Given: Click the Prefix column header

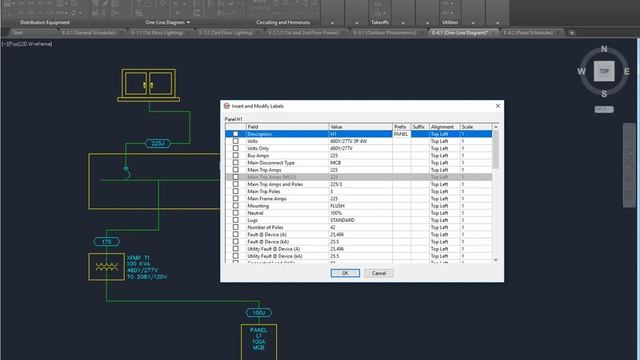Looking at the screenshot, I should coord(402,127).
